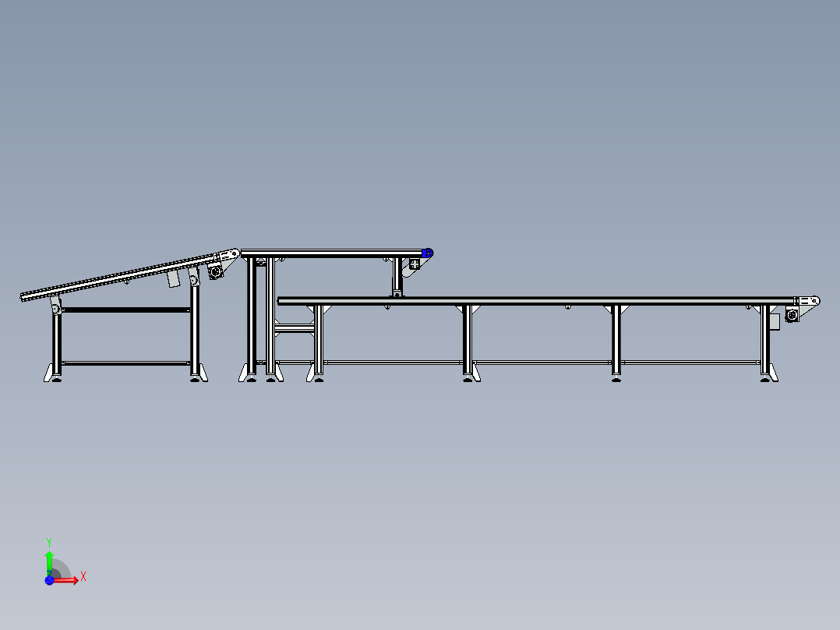This screenshot has height=630, width=840.
Task: Click the green Y axis arrow of the triad
Action: click(49, 562)
